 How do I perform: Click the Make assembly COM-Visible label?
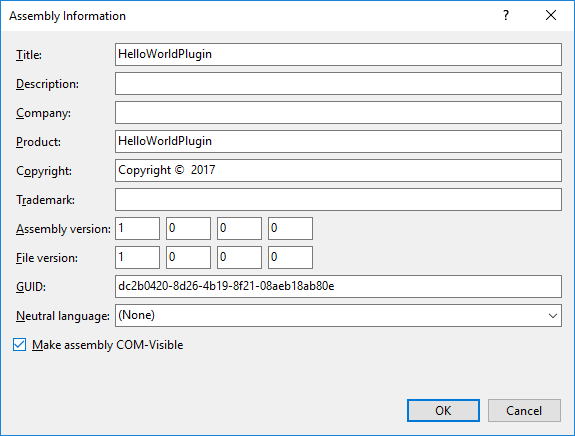click(107, 345)
